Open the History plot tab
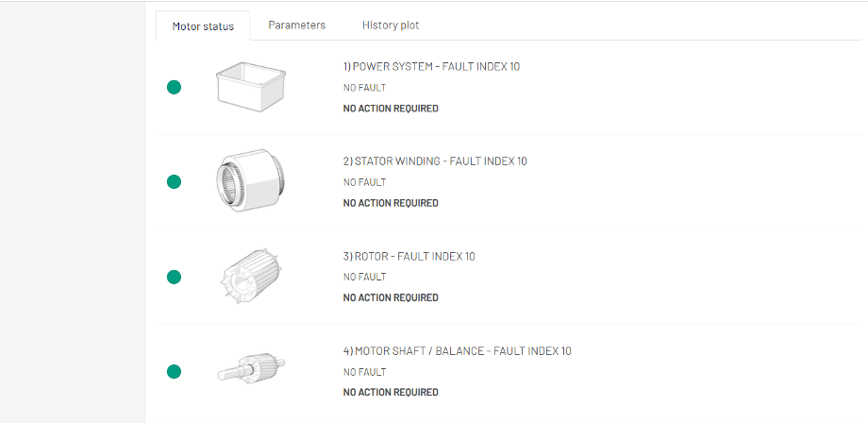 pyautogui.click(x=391, y=25)
